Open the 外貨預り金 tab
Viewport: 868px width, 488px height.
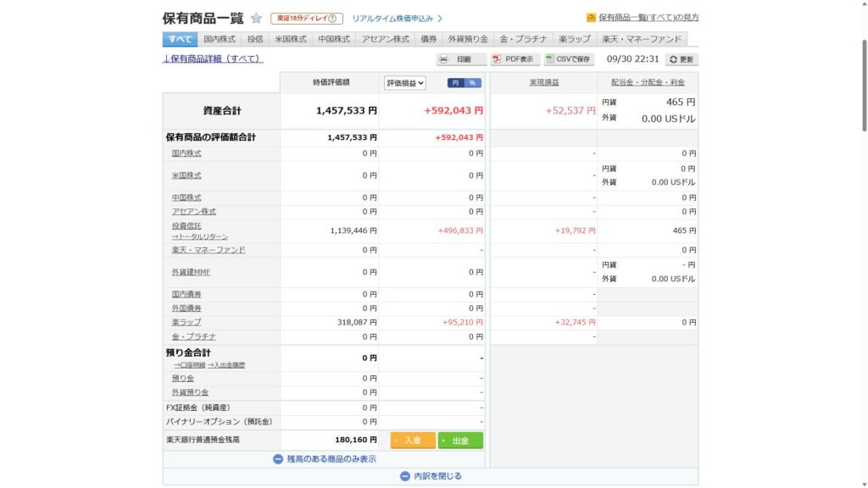click(468, 39)
